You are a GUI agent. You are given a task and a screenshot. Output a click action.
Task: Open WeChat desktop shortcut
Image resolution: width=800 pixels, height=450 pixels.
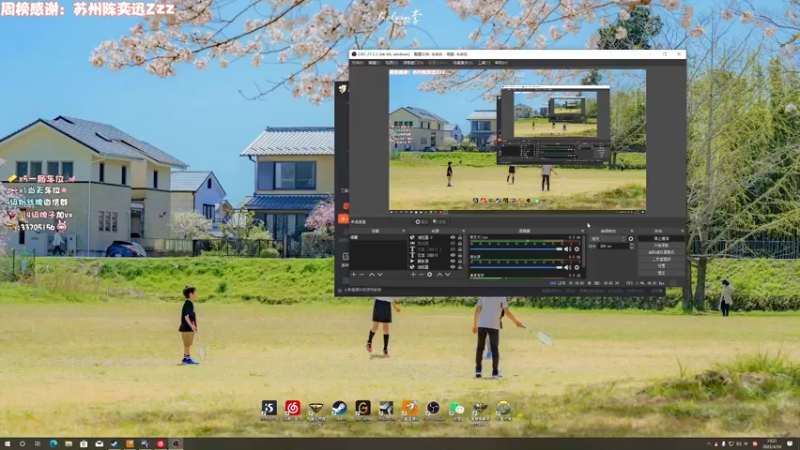(x=457, y=408)
